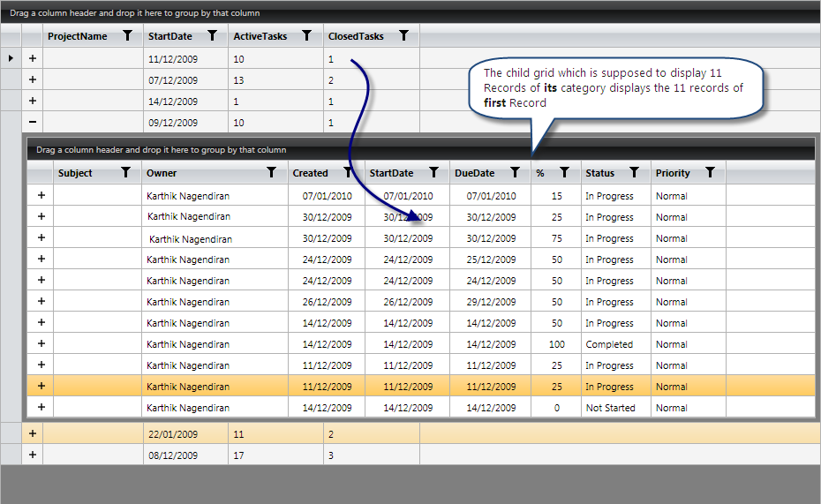Expand the task row due 25/12/2009

[x=41, y=259]
